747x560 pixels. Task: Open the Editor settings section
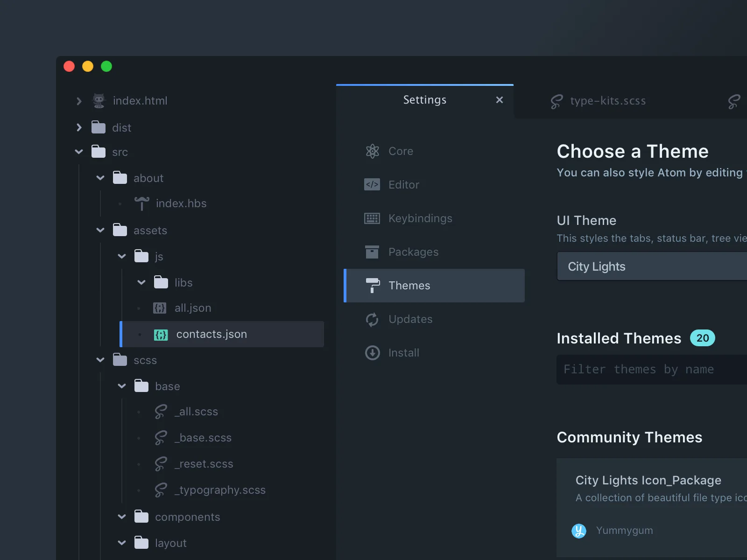[434, 185]
